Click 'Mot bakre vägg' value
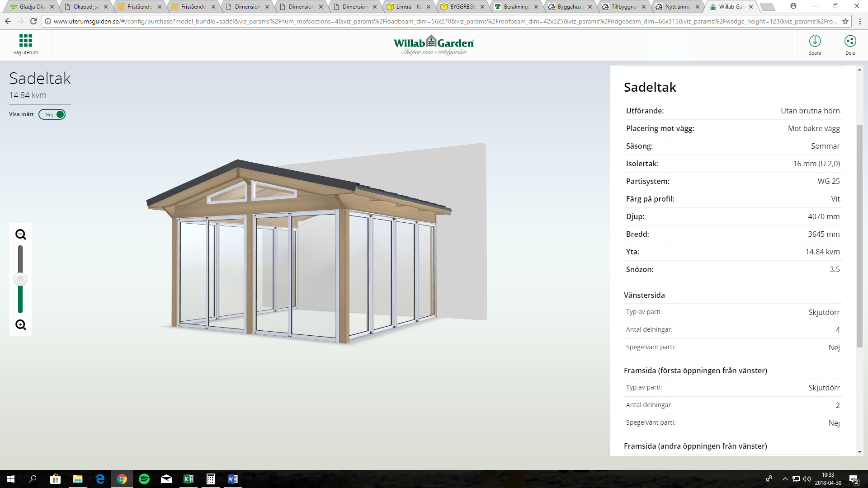Viewport: 868px width, 488px height. 814,128
